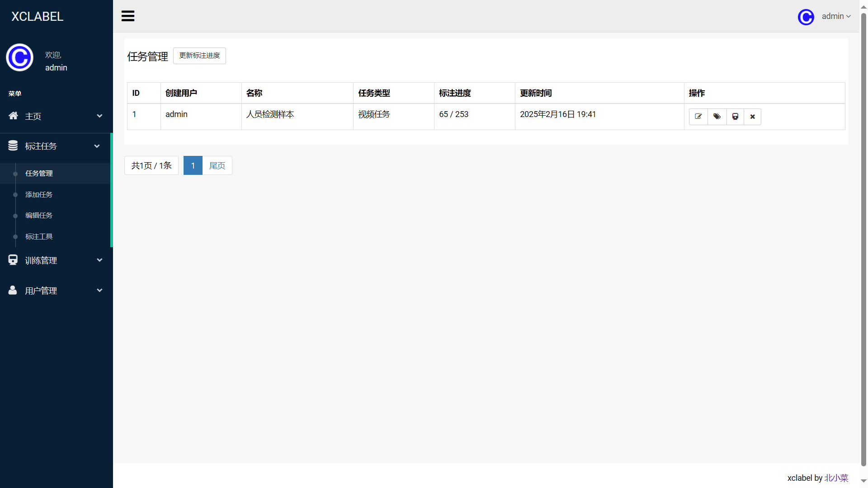Click the tags icon in the action column
Screen dimensions: 868x488
coord(717,117)
